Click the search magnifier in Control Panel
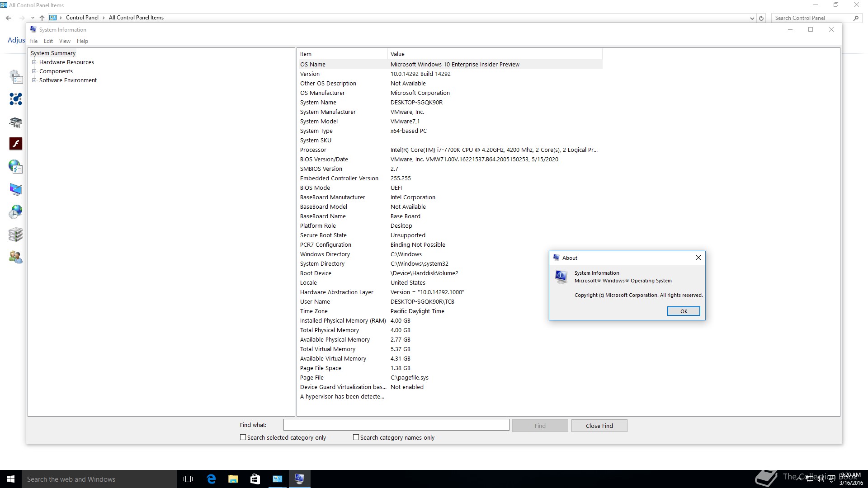868x488 pixels. point(855,18)
